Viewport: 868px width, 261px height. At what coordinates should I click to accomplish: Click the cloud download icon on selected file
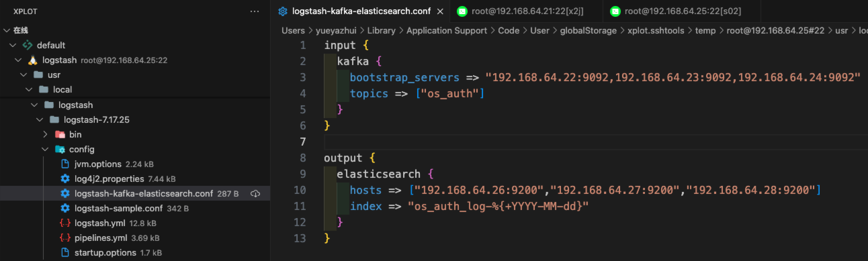[x=255, y=193]
